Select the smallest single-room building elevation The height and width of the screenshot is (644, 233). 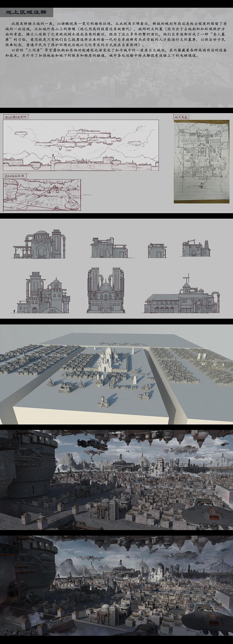coord(157,250)
